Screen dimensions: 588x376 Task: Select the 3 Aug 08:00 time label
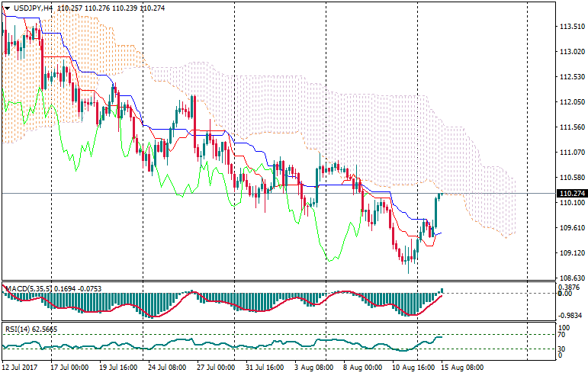click(315, 368)
